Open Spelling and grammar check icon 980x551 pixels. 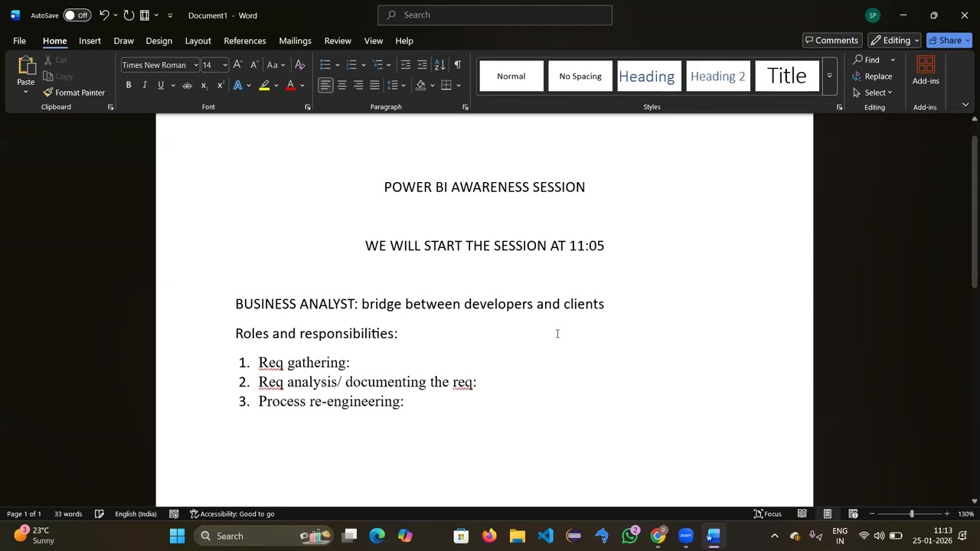click(100, 514)
